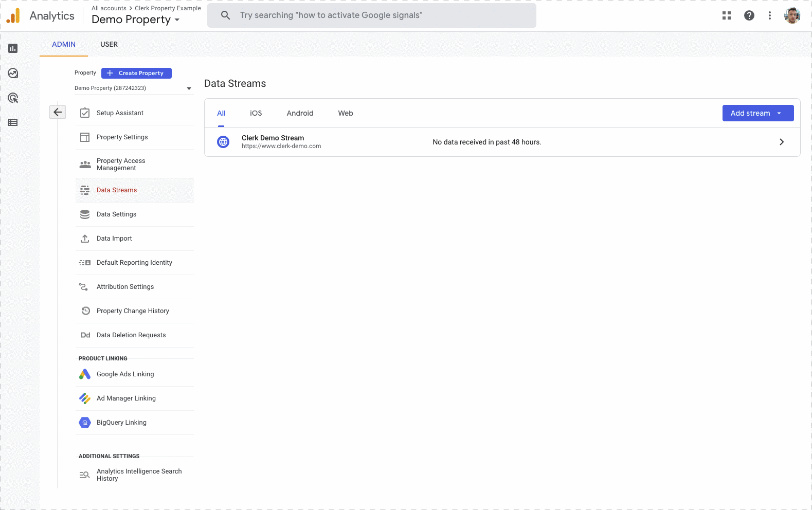Open the Advertising icon in left rail
812x510 pixels.
[x=13, y=98]
